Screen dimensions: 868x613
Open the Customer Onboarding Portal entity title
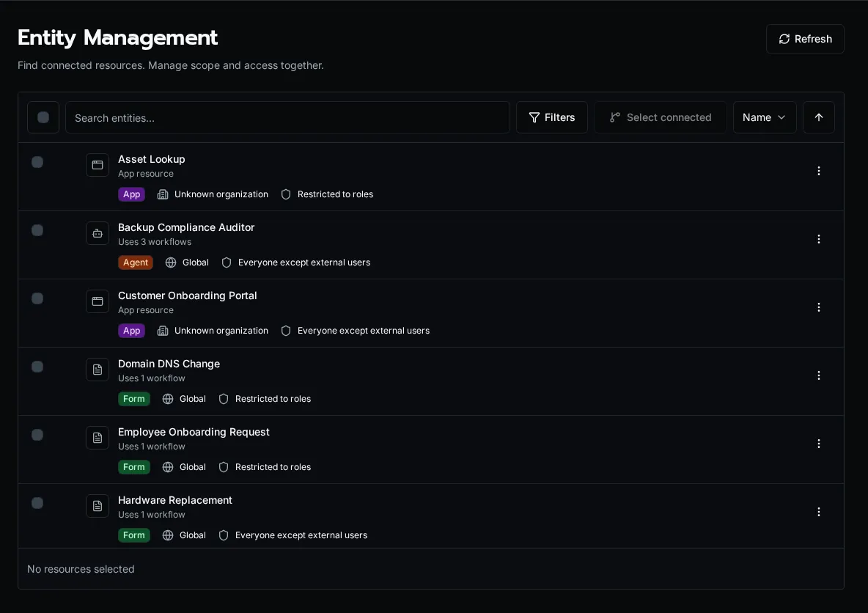pyautogui.click(x=187, y=296)
